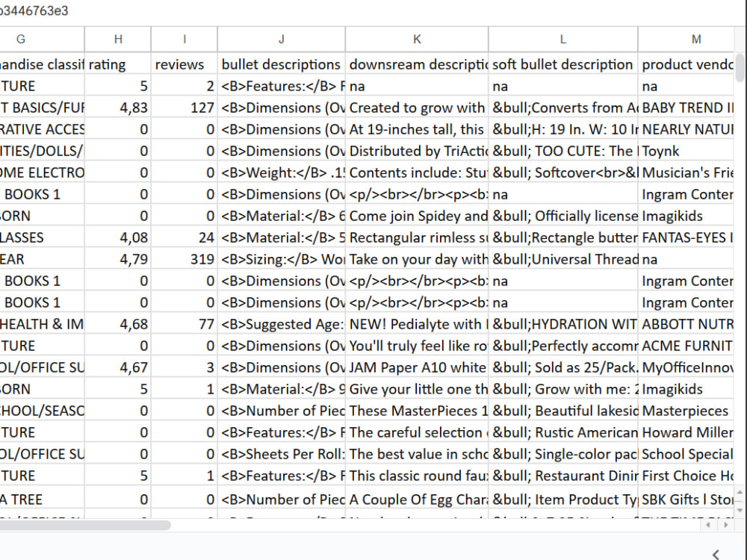Click the 'School Special' vendor cell
The width and height of the screenshot is (747, 560).
pyautogui.click(x=686, y=454)
